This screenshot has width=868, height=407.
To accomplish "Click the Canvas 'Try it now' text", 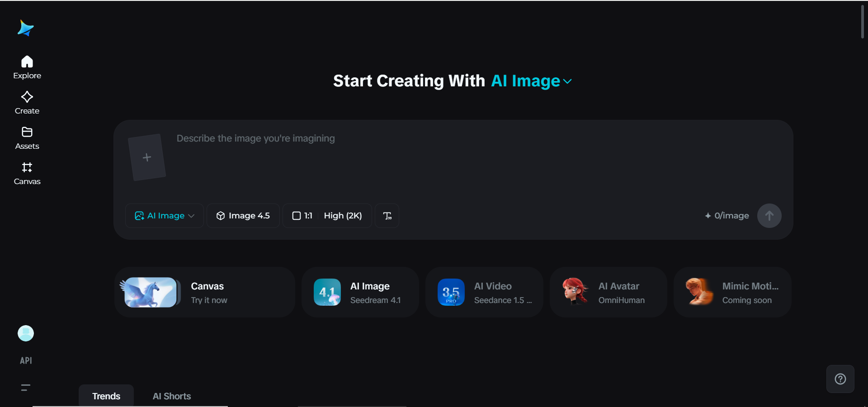I will (209, 300).
